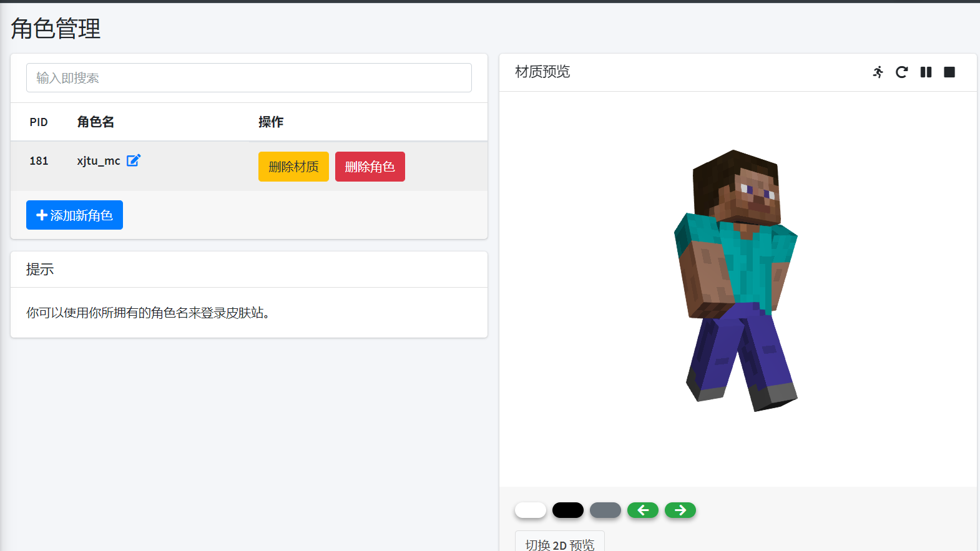Screen dimensions: 980x551
Task: Select gray preview background swatch
Action: click(605, 510)
